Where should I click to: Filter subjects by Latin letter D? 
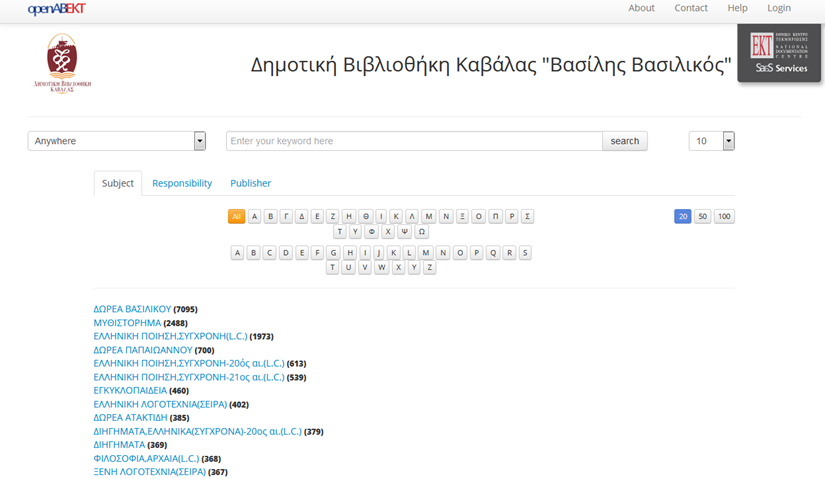[x=286, y=253]
